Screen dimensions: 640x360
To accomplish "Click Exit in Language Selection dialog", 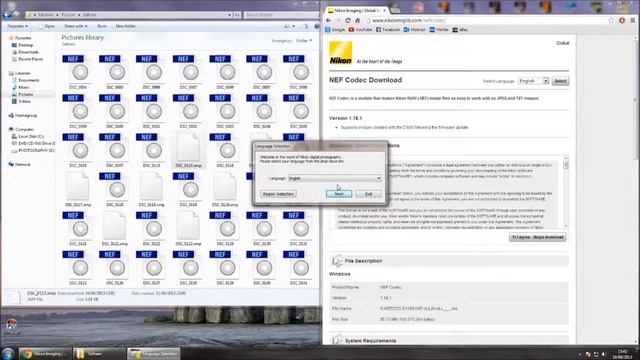I will pyautogui.click(x=369, y=194).
